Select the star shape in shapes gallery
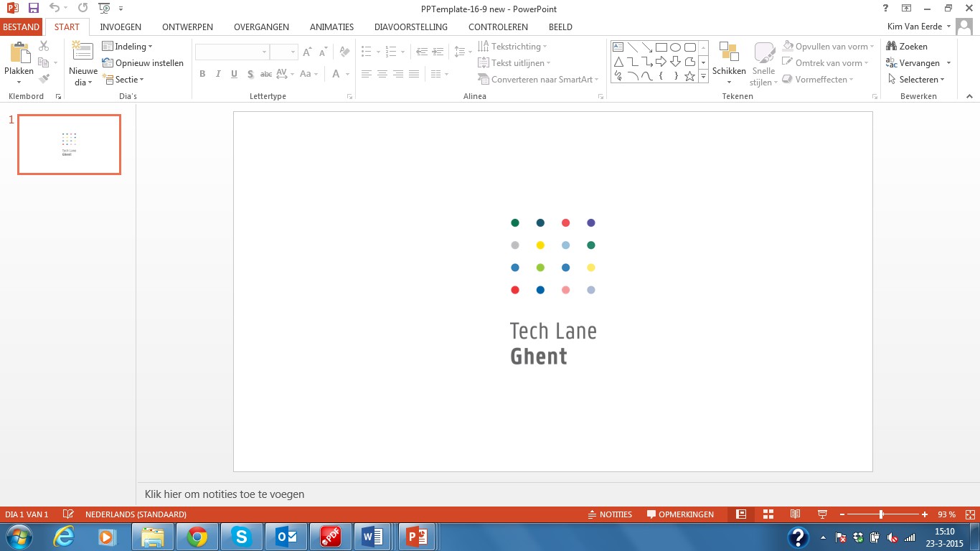 pos(689,76)
